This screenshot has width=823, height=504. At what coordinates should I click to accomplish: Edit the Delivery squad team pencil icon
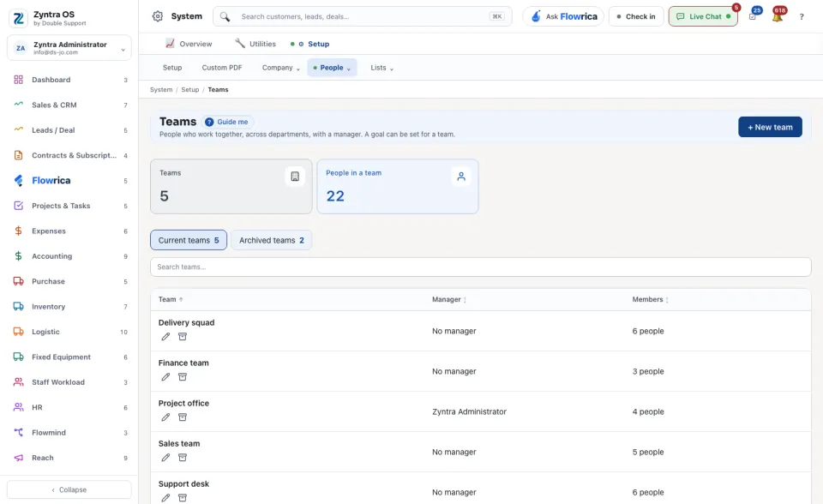pos(165,337)
